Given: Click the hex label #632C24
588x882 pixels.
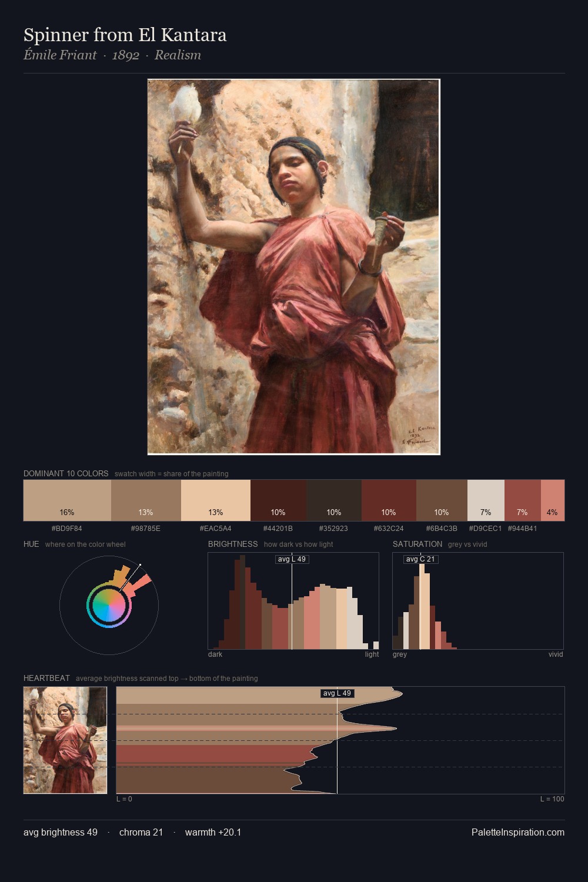Looking at the screenshot, I should (x=389, y=529).
